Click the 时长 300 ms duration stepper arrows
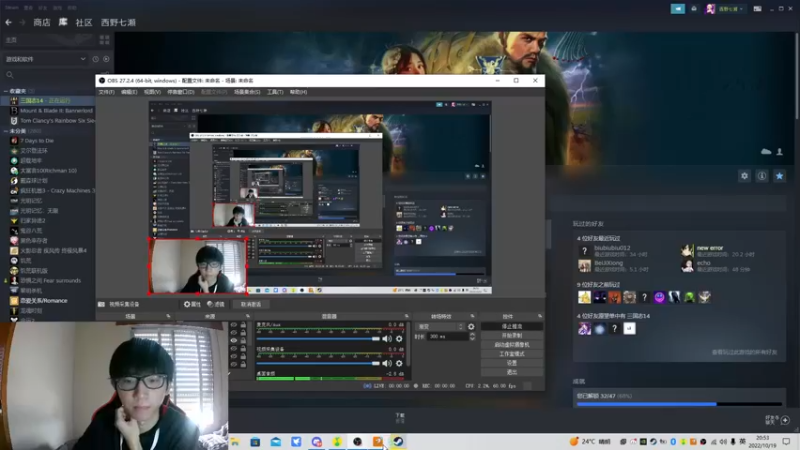This screenshot has height=450, width=800. pos(472,337)
